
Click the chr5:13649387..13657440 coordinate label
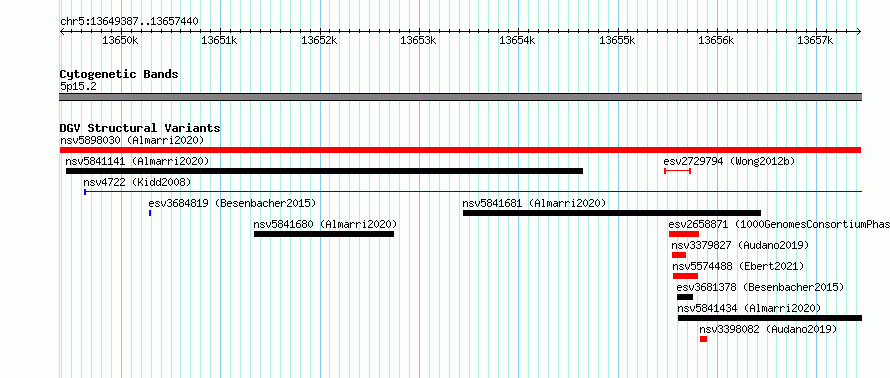click(x=129, y=22)
